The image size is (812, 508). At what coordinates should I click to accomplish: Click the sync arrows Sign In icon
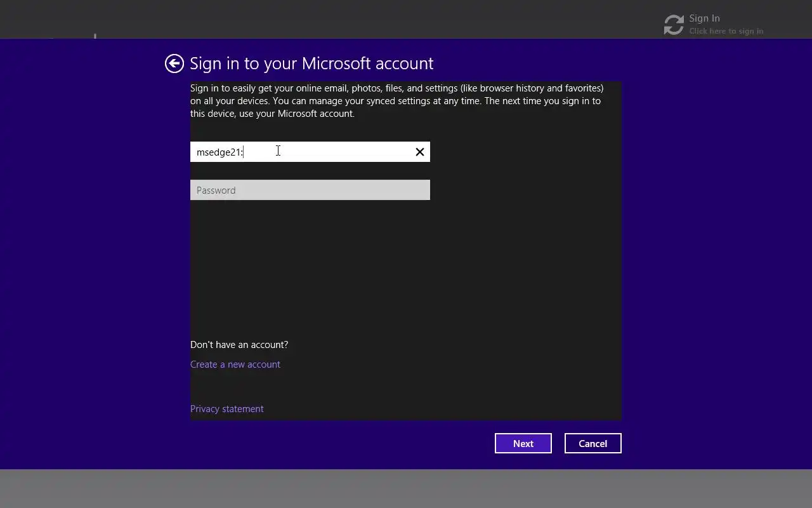[x=674, y=25]
